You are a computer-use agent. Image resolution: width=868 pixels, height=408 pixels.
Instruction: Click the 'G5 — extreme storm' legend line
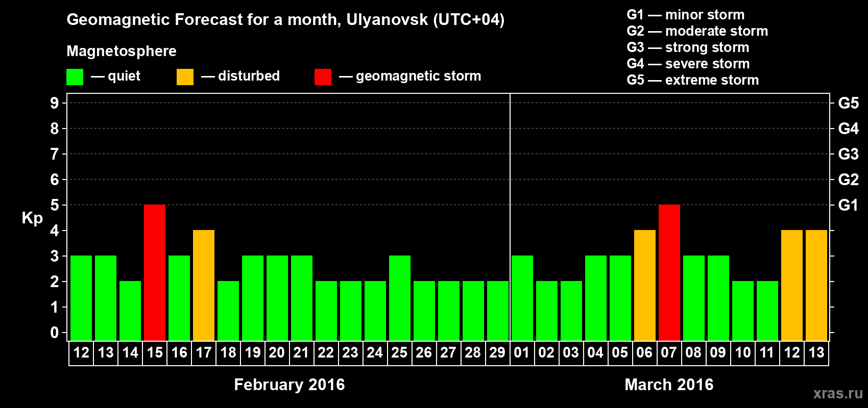tap(693, 80)
